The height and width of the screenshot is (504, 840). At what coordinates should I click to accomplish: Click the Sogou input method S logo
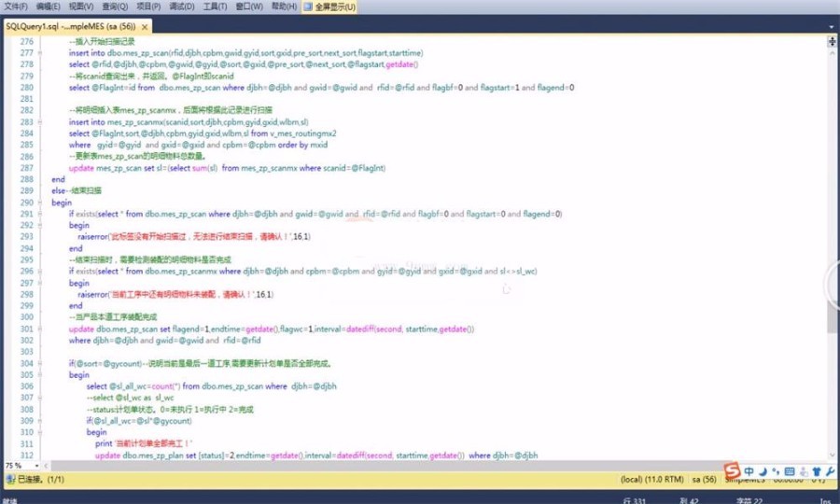(x=734, y=469)
